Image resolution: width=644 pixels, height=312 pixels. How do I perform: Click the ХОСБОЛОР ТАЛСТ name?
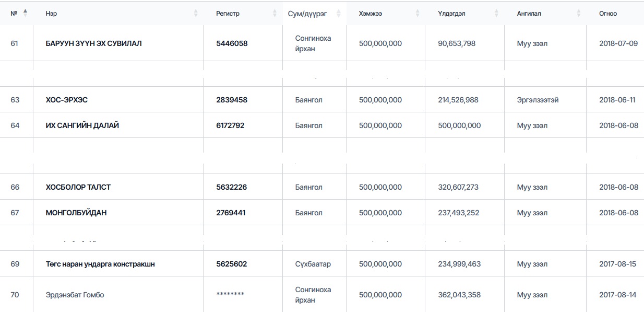(x=78, y=187)
